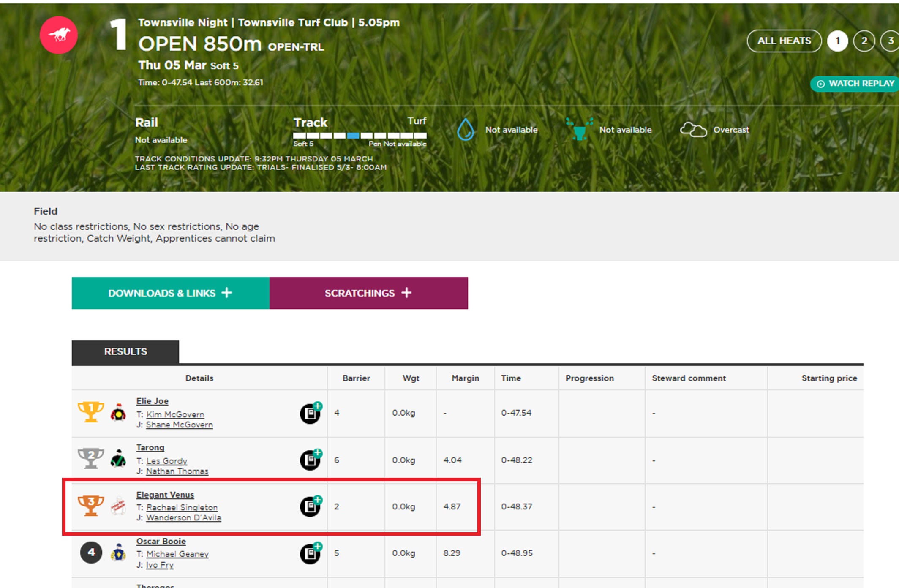Add Elie Joe to blackbook icon
899x588 pixels.
tap(311, 413)
